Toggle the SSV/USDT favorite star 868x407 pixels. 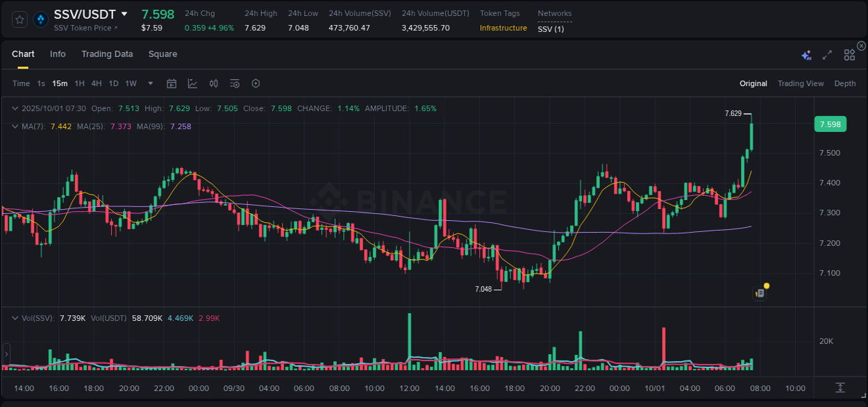(x=18, y=19)
